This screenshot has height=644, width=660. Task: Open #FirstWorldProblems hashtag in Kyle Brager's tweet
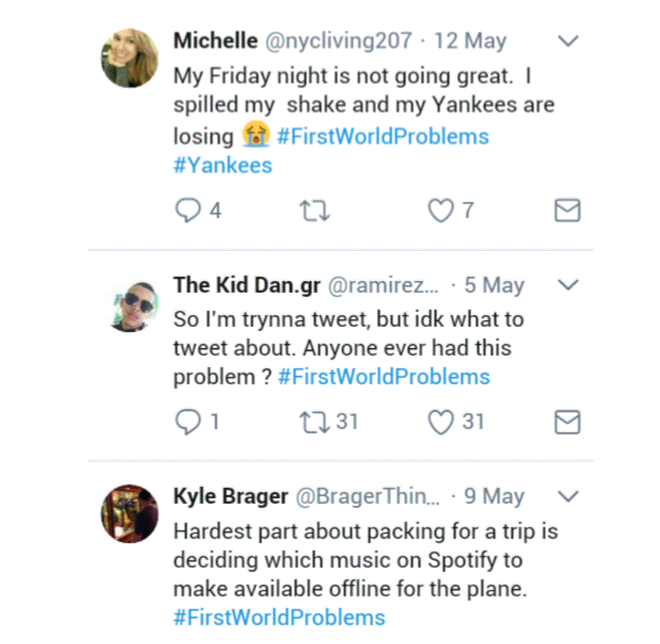(x=279, y=616)
